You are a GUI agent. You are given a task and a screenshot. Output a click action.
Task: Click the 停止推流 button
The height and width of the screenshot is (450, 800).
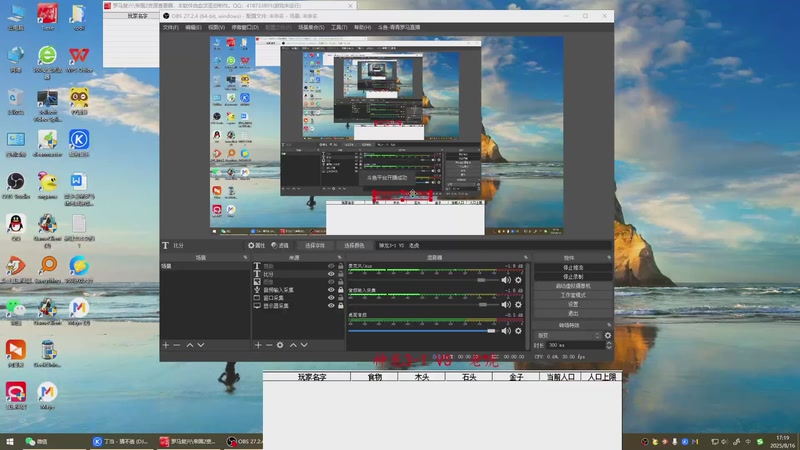573,267
